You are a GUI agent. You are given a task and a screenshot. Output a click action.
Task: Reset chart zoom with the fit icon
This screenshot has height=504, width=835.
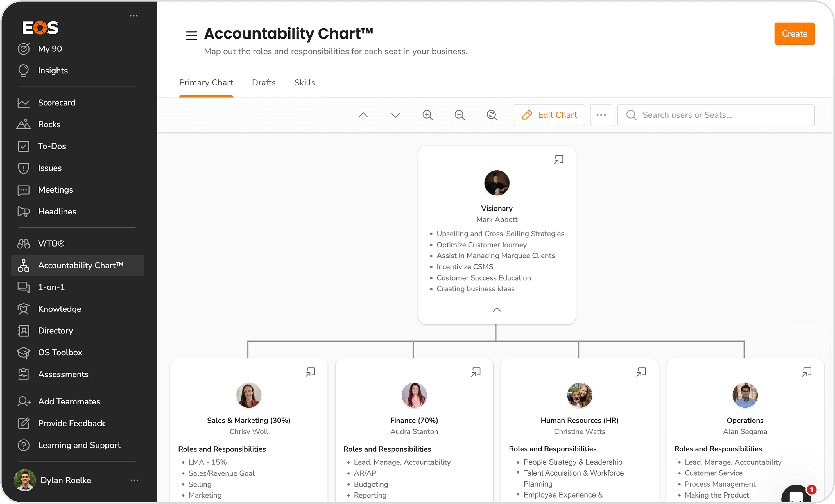tap(492, 115)
